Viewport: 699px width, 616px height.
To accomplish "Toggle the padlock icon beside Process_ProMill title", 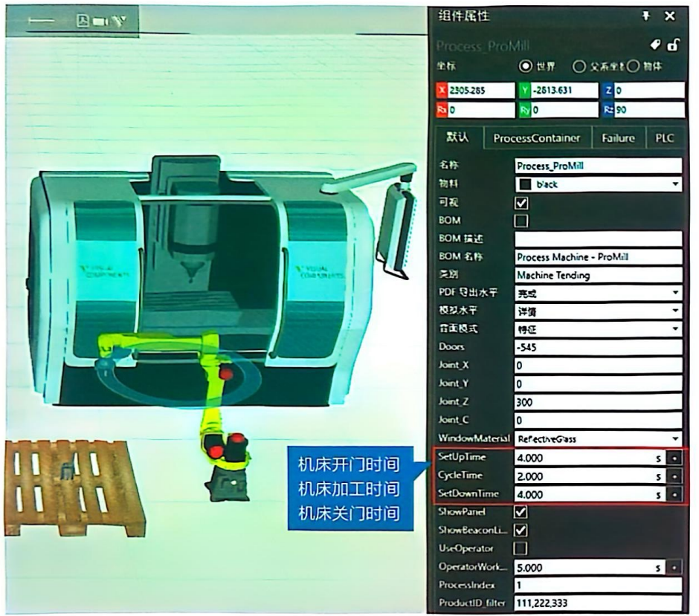I will point(673,45).
